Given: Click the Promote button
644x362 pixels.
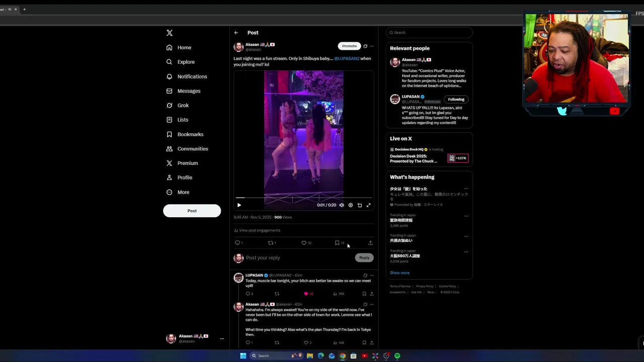Looking at the screenshot, I should click(349, 46).
